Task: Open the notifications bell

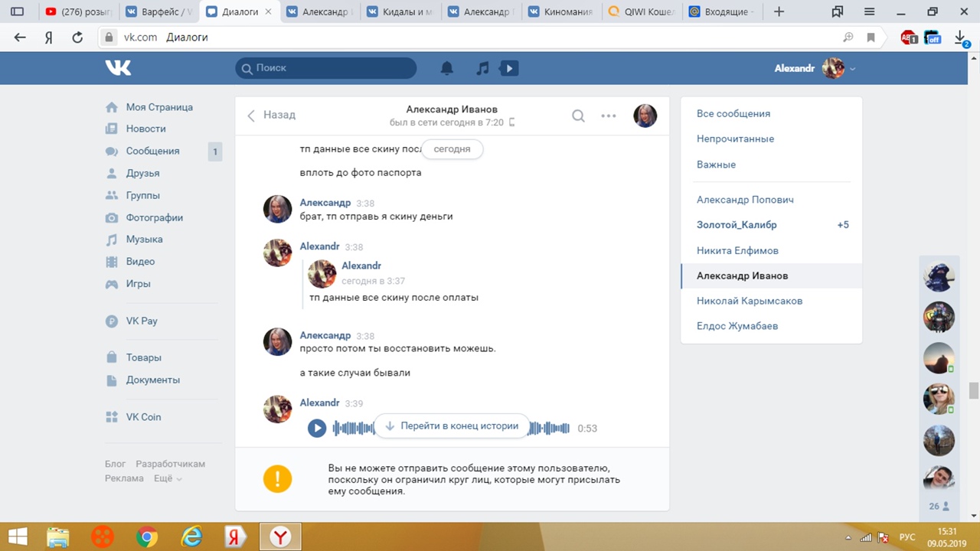Action: (x=447, y=69)
